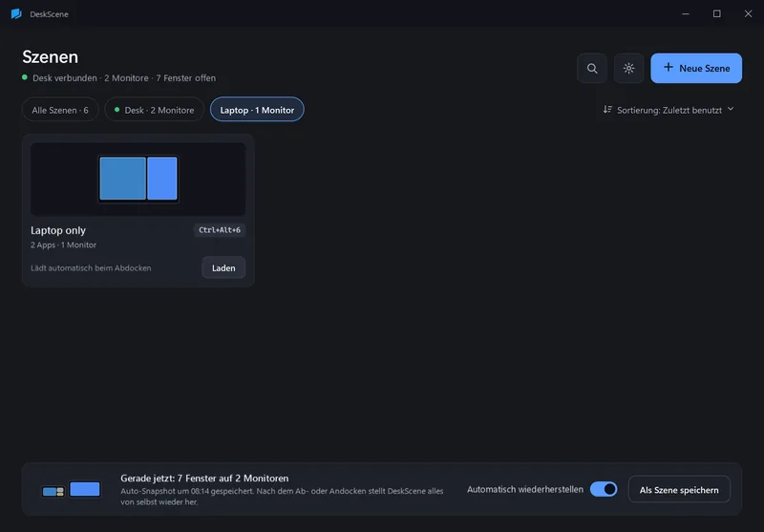Click the Laptop only scene title

point(58,230)
